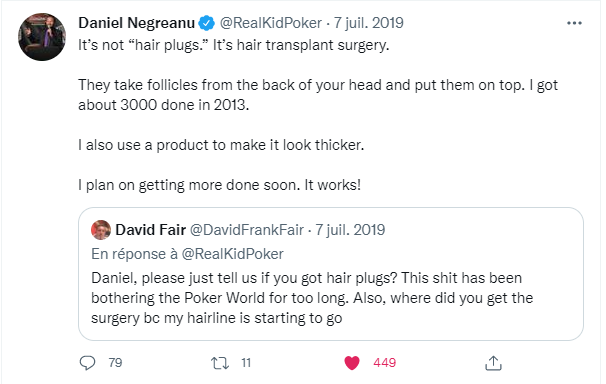
Task: Click the @DavidFrankFair handle
Action: point(247,230)
